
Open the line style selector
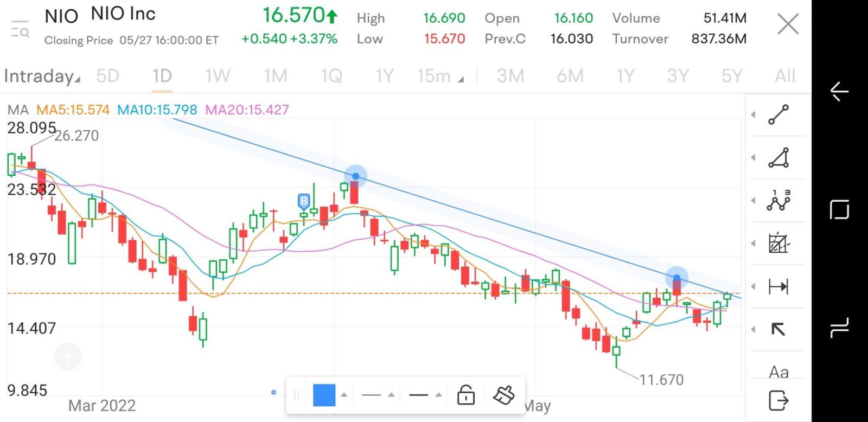pos(425,395)
